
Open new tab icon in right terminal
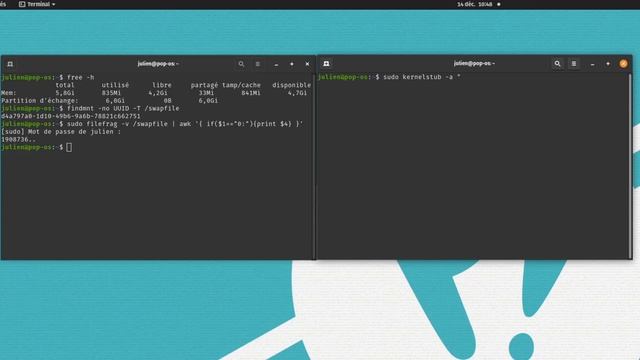pos(326,64)
